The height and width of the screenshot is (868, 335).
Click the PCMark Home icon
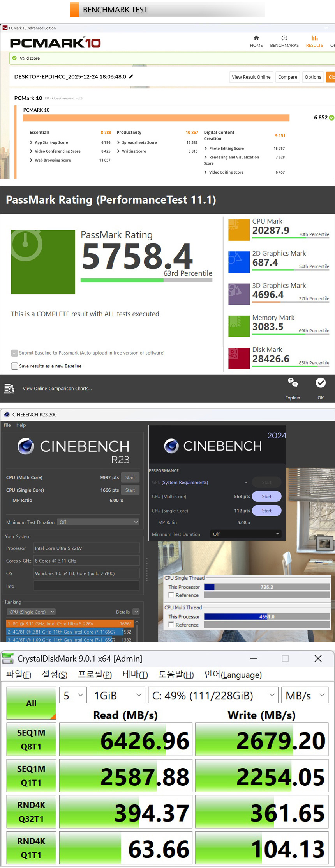click(256, 38)
